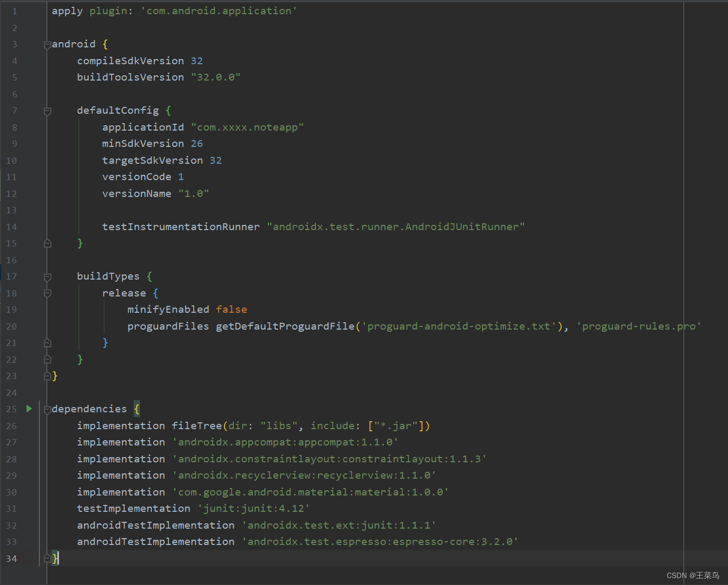Click the testInstrumentationRunner keyword

(181, 226)
